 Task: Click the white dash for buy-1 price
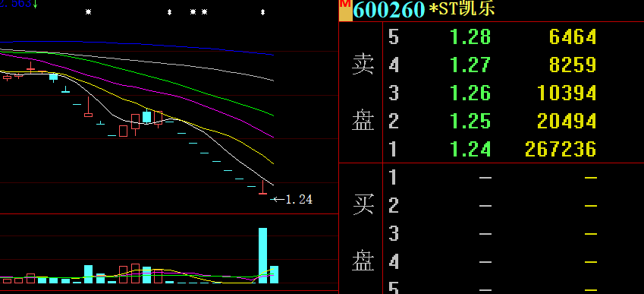[x=485, y=178]
